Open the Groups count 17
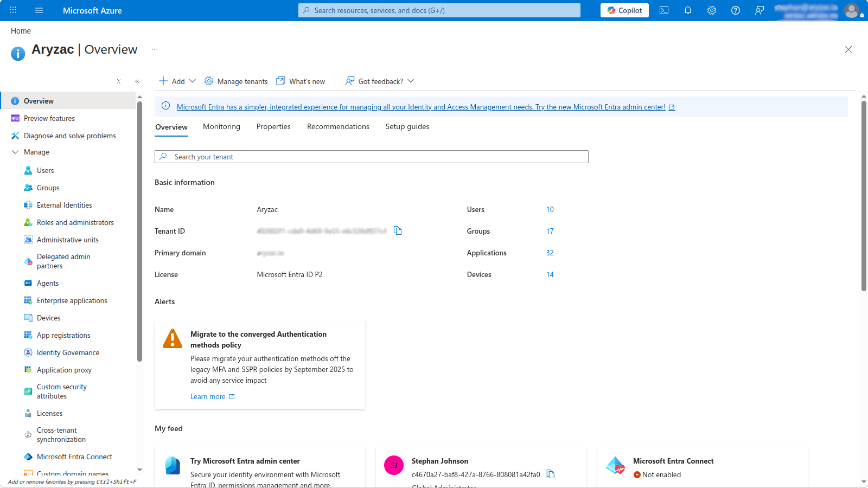 coord(550,231)
